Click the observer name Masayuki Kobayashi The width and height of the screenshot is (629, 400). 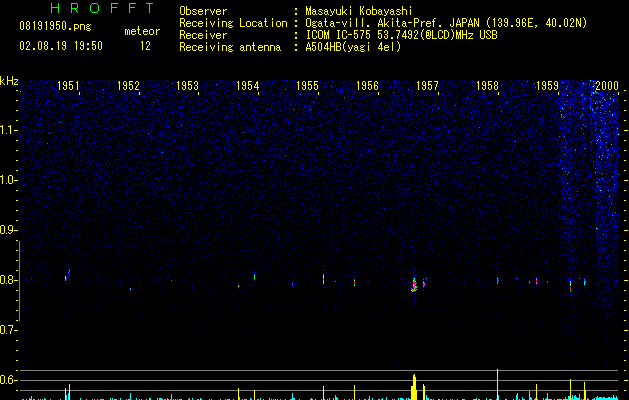359,11
